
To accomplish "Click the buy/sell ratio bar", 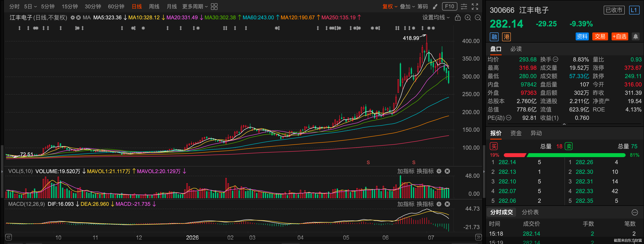I will pyautogui.click(x=564, y=155).
